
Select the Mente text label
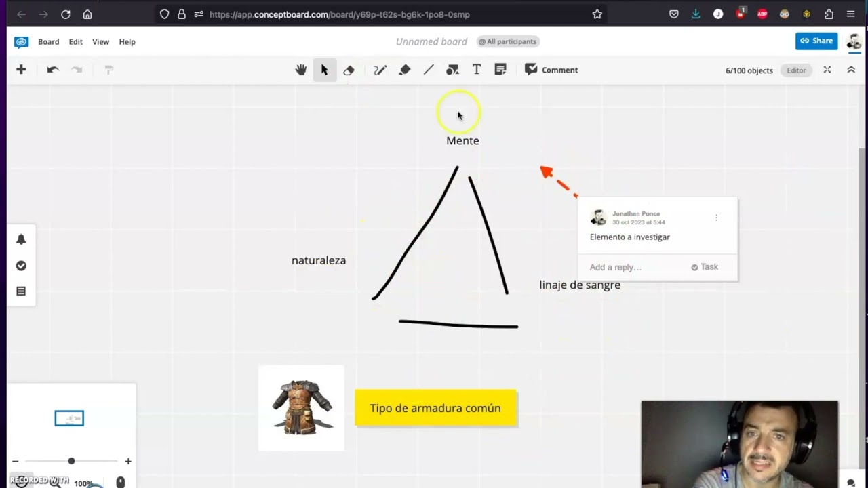tap(462, 140)
